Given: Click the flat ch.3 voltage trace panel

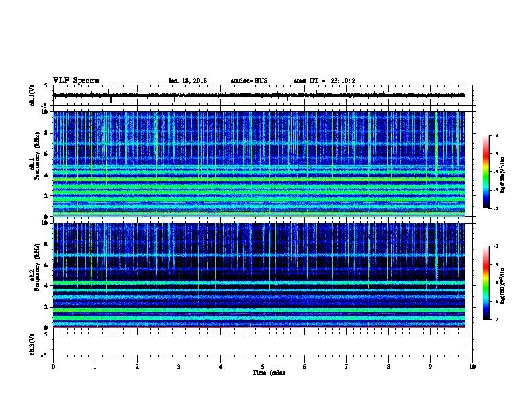Looking at the screenshot, I should coord(262,345).
